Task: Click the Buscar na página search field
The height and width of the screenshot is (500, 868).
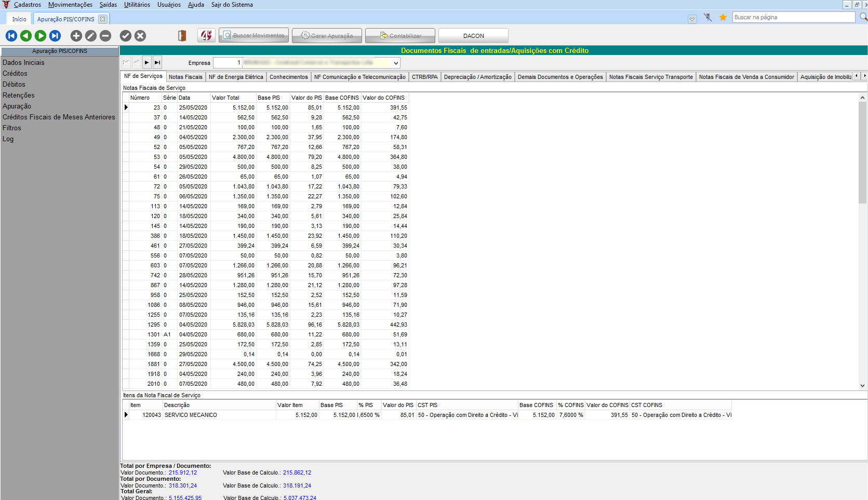Action: pyautogui.click(x=794, y=17)
